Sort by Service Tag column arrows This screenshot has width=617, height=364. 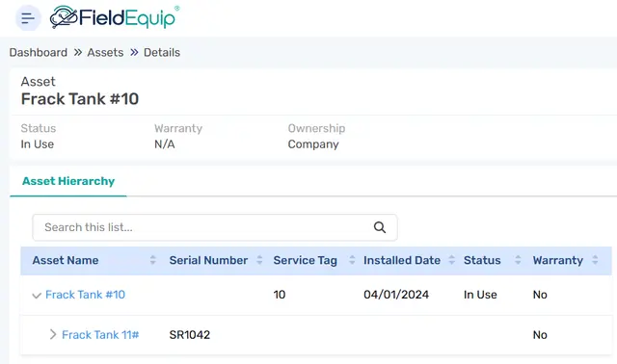coord(352,260)
